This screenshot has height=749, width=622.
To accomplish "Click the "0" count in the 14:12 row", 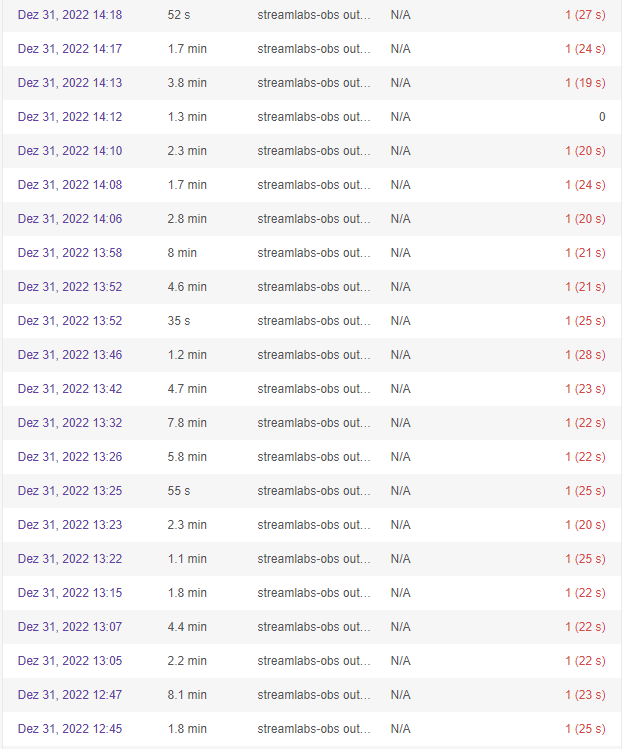I will [x=602, y=117].
